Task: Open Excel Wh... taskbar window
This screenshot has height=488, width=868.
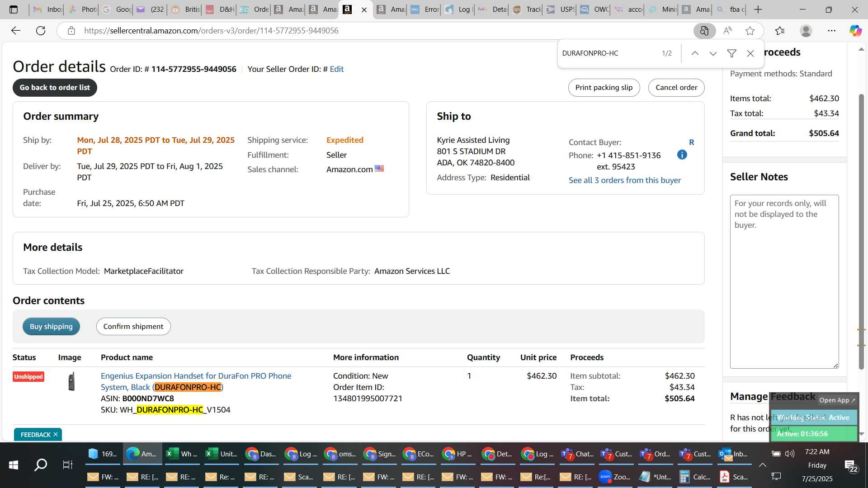Action: pos(182,454)
